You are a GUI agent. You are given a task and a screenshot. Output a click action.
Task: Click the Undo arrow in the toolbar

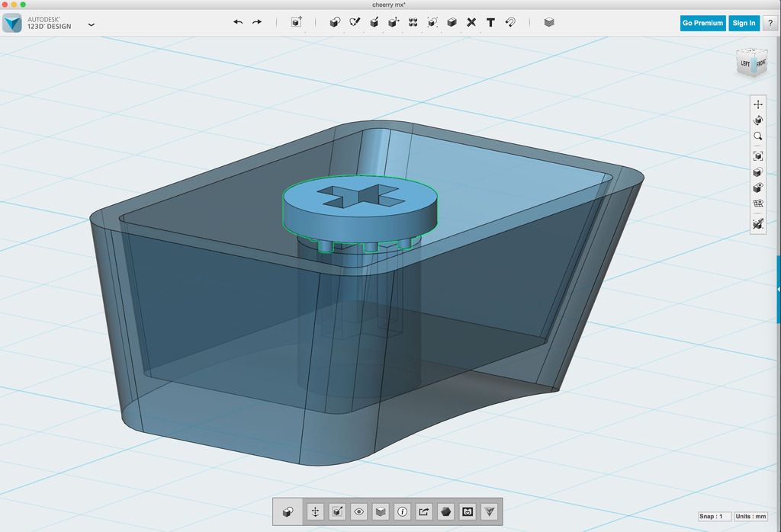[x=238, y=22]
